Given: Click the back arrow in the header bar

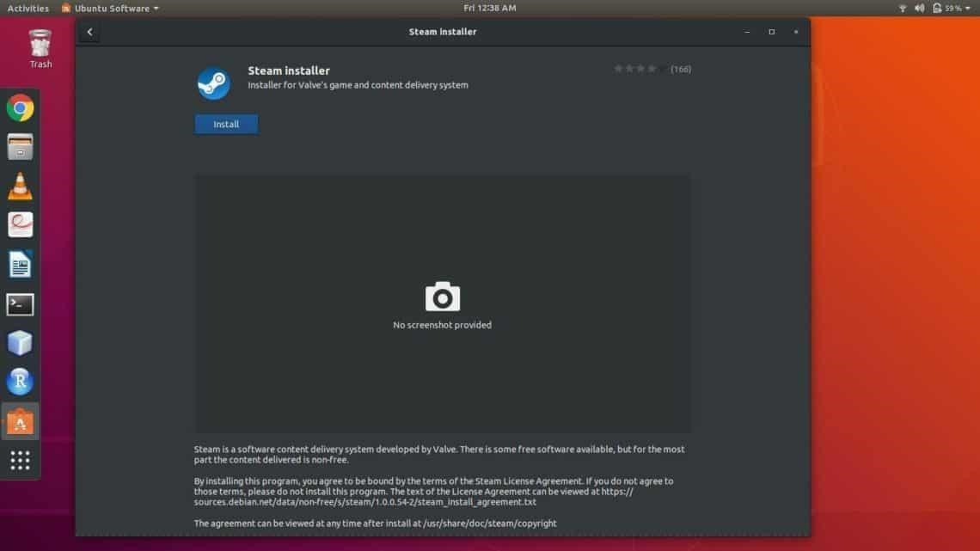Looking at the screenshot, I should click(x=90, y=32).
